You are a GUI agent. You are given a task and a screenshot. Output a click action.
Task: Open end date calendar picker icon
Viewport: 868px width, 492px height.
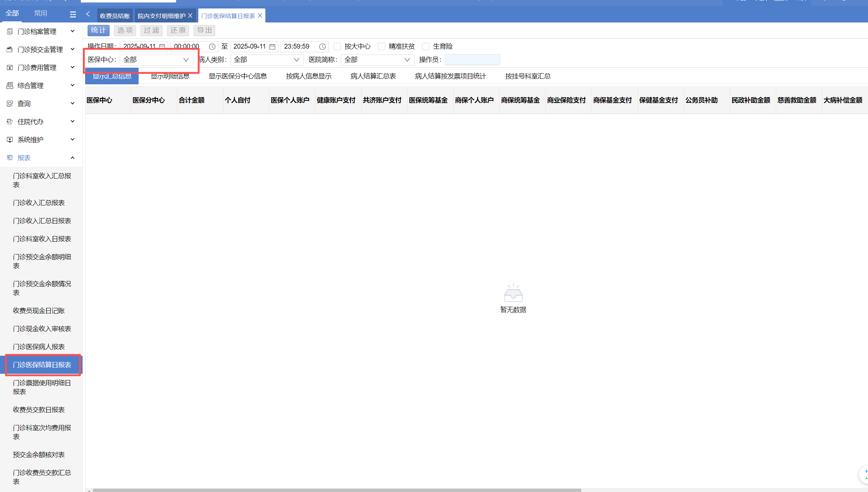click(272, 47)
